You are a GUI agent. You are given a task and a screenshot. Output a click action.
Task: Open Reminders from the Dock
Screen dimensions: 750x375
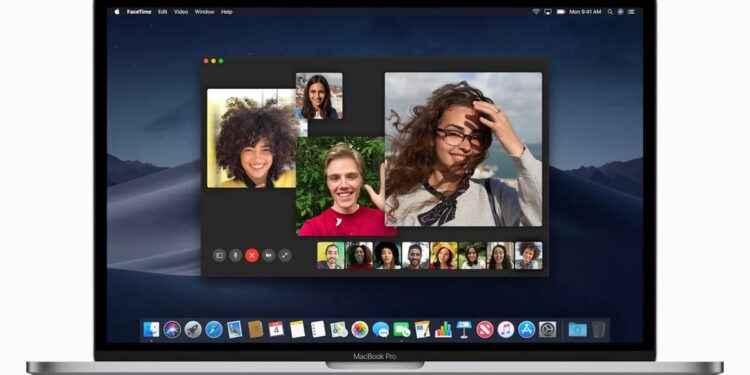(x=318, y=330)
